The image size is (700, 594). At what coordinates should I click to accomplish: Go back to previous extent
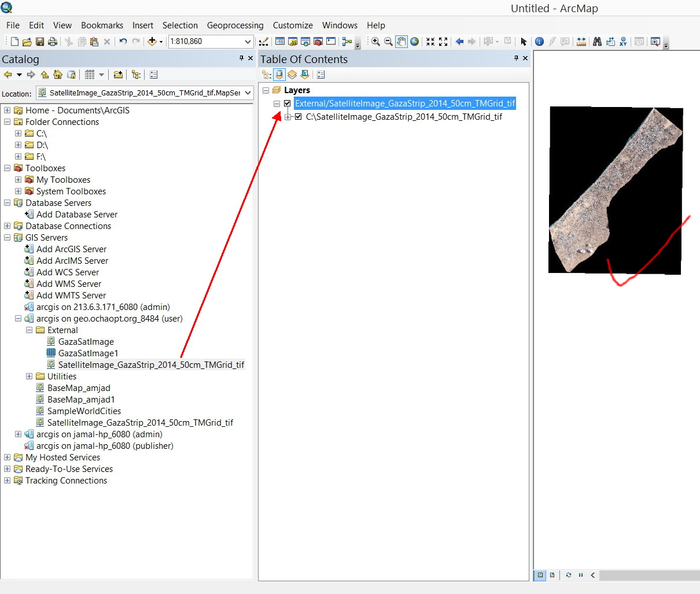pyautogui.click(x=459, y=42)
